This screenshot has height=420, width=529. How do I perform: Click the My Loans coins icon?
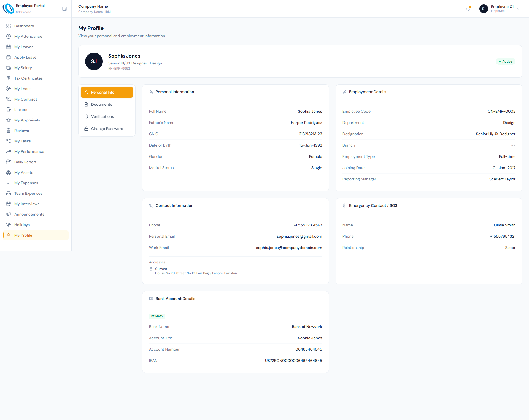coord(9,89)
